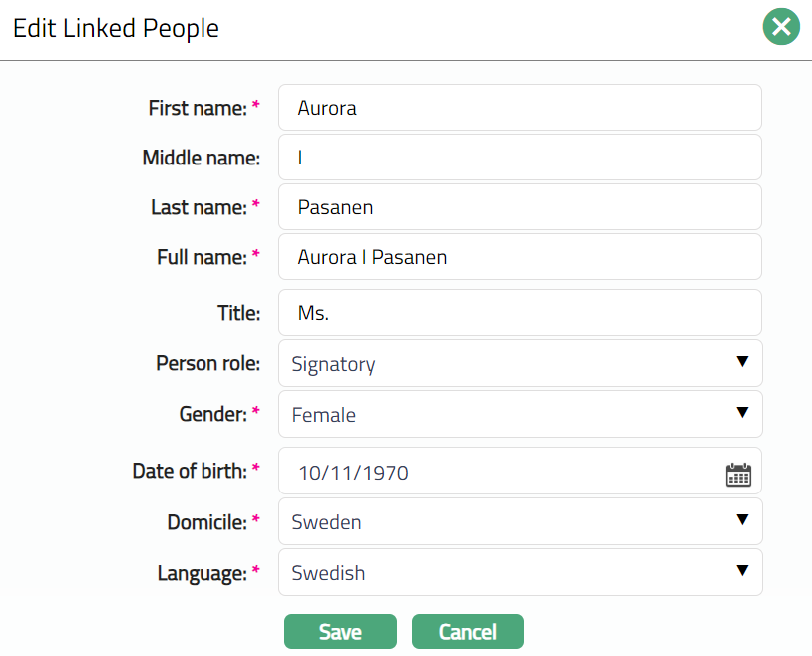Open the Language dropdown showing Swedish
Image resolution: width=812 pixels, height=656 pixels.
point(519,573)
